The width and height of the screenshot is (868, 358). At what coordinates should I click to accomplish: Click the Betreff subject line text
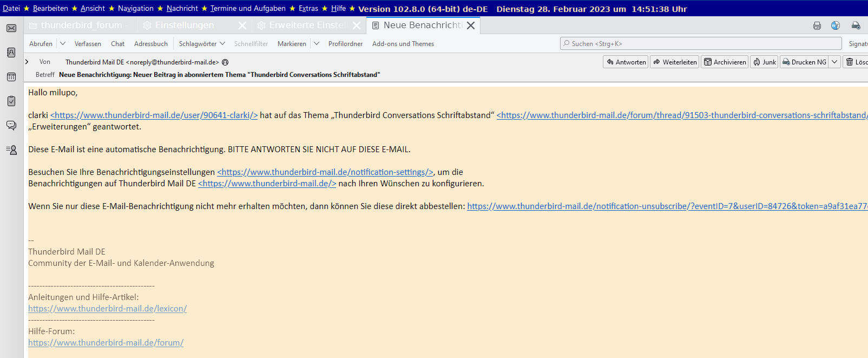(x=220, y=75)
